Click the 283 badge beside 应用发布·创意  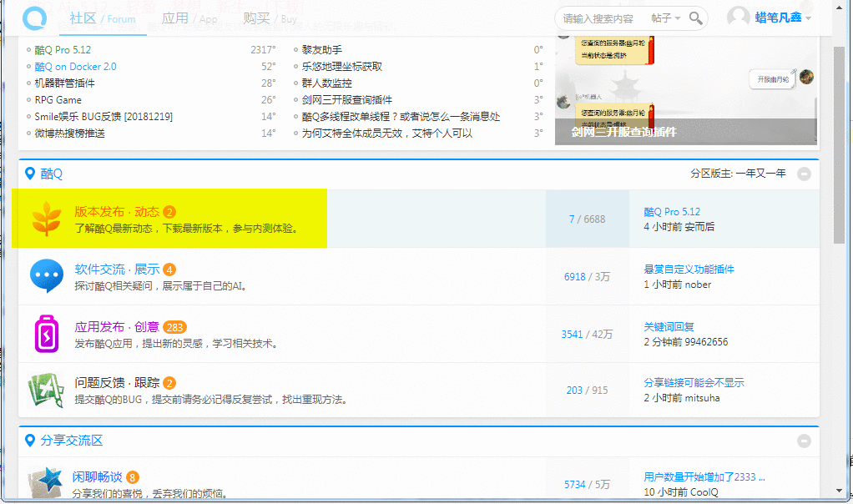(174, 327)
